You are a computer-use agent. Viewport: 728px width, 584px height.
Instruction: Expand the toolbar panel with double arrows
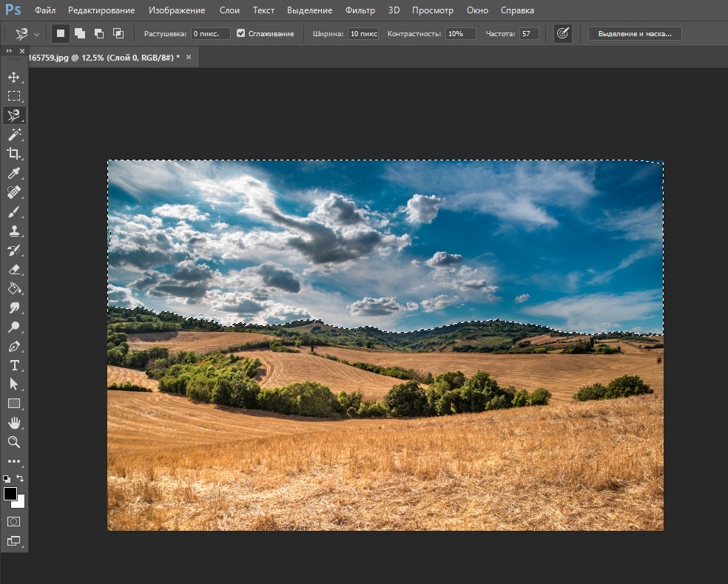coord(9,51)
